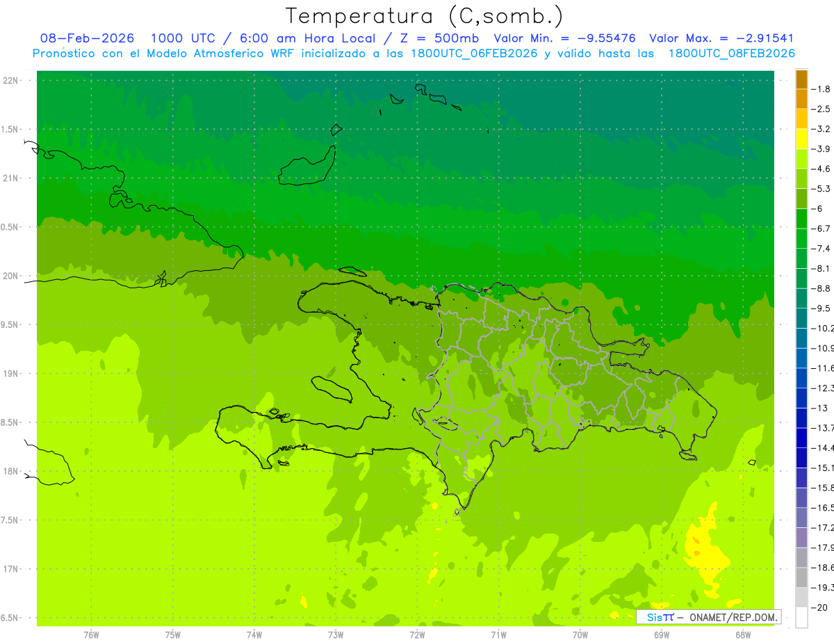The height and width of the screenshot is (644, 834).
Task: Click the 76W longitude label
Action: coord(91,634)
